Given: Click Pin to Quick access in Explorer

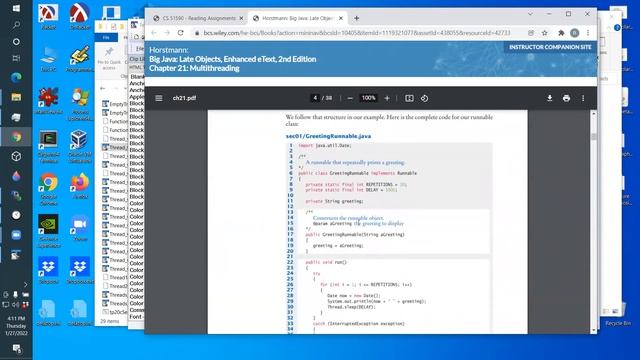Looking at the screenshot, I should click(x=109, y=58).
